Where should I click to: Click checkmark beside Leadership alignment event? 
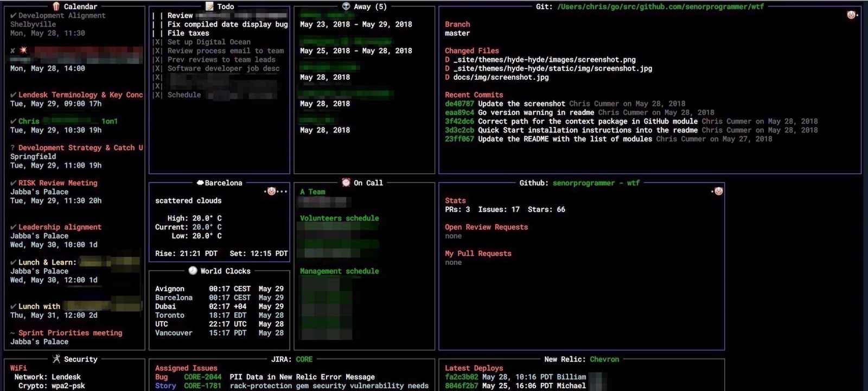13,227
